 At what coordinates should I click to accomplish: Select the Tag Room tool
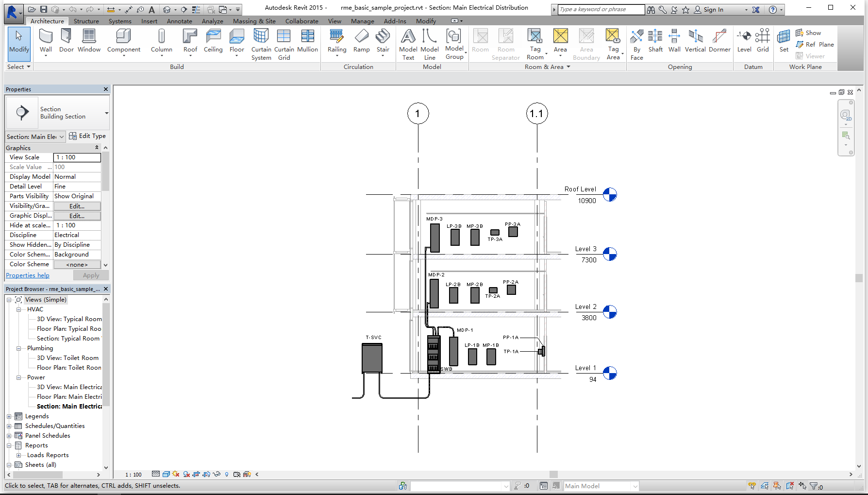tap(535, 44)
